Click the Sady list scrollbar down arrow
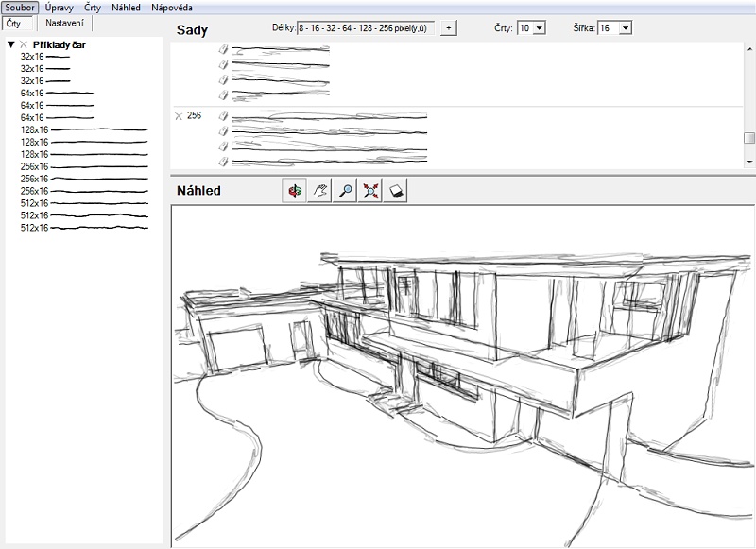This screenshot has height=549, width=756. (748, 163)
